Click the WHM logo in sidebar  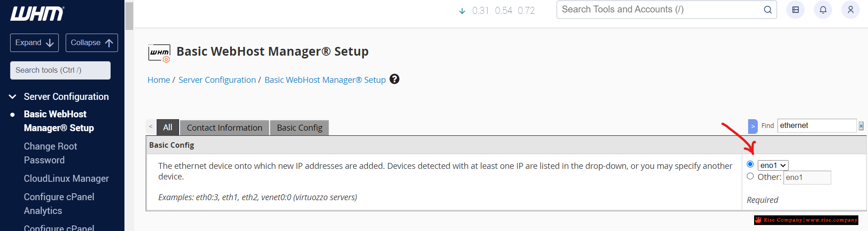(x=38, y=14)
